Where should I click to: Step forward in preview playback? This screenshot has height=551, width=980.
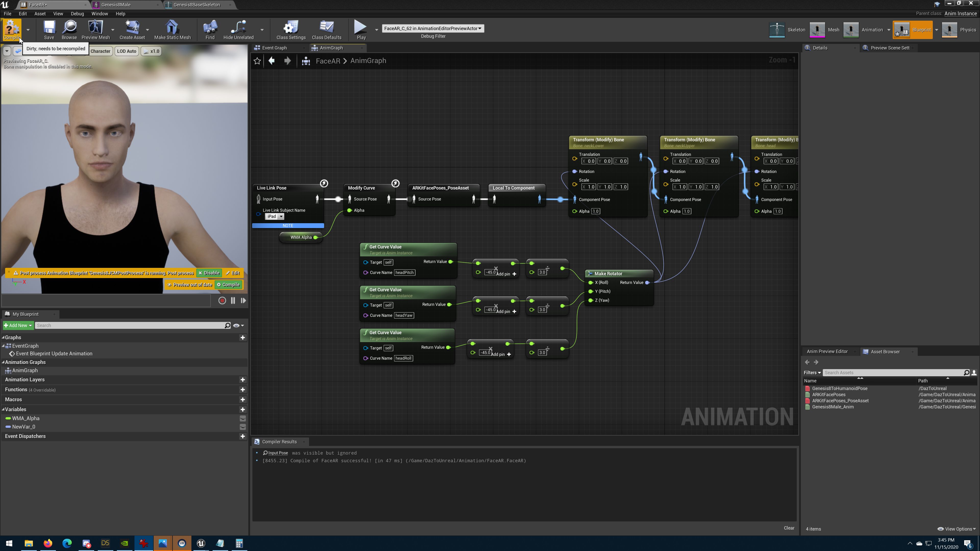(x=243, y=300)
